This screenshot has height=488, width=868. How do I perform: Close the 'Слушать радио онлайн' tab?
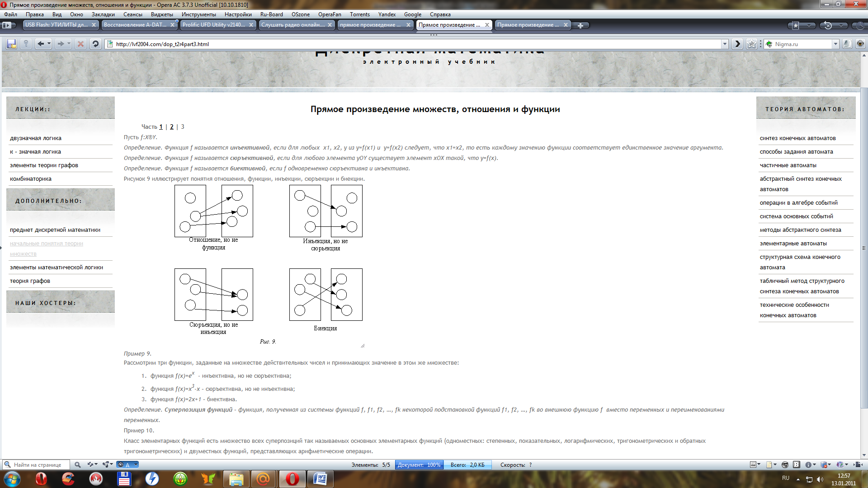(x=330, y=25)
